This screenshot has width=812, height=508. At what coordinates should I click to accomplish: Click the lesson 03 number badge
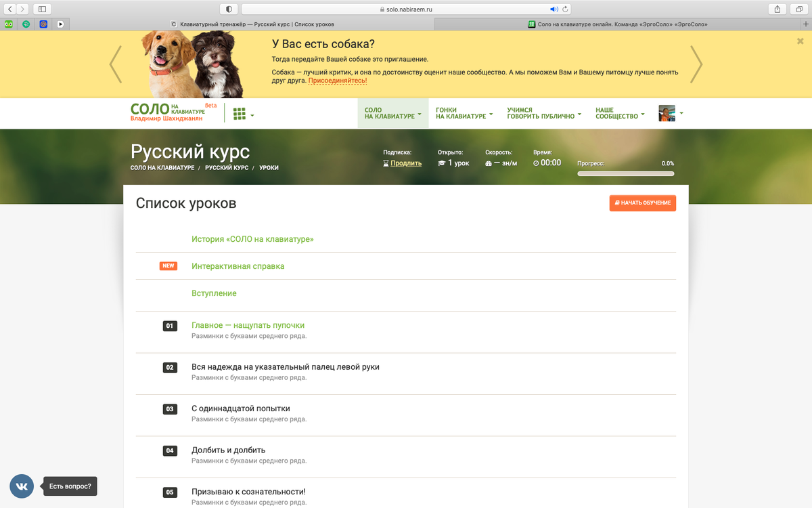pos(170,409)
